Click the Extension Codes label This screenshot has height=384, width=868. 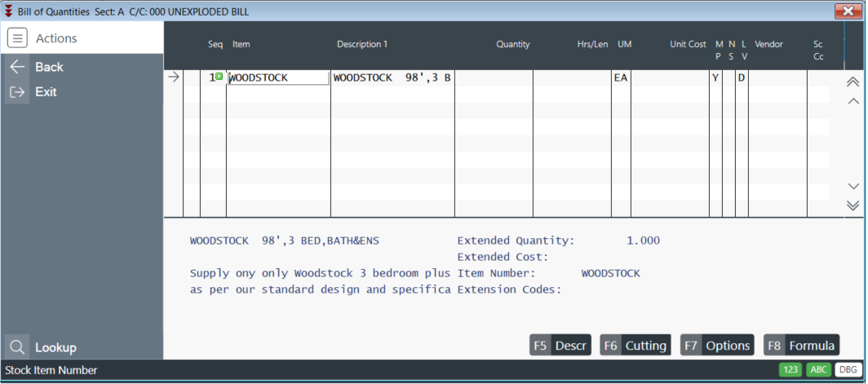pyautogui.click(x=509, y=289)
